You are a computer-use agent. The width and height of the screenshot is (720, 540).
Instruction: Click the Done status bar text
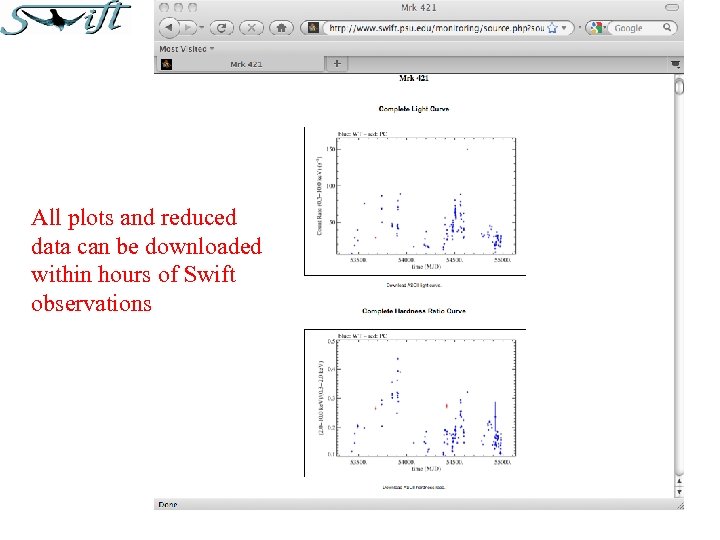[x=168, y=504]
